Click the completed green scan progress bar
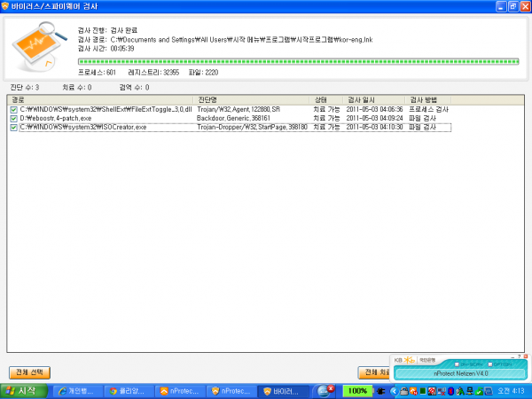Image resolution: width=532 pixels, height=399 pixels. (299, 61)
